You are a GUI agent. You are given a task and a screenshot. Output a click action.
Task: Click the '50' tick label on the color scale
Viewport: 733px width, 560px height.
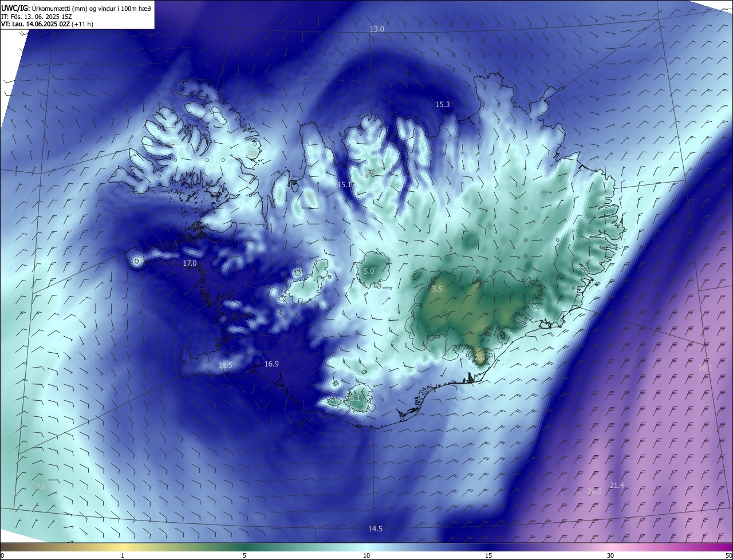click(728, 555)
